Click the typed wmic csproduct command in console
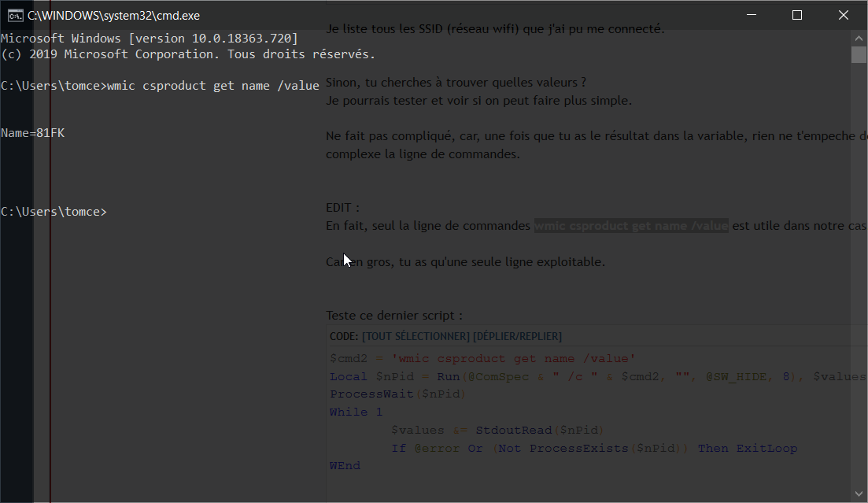The width and height of the screenshot is (868, 503). [x=212, y=86]
